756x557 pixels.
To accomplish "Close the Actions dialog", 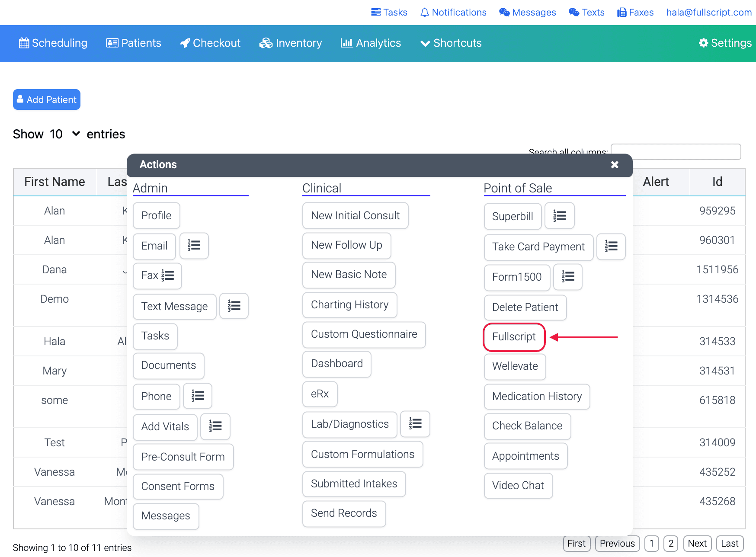I will (615, 165).
